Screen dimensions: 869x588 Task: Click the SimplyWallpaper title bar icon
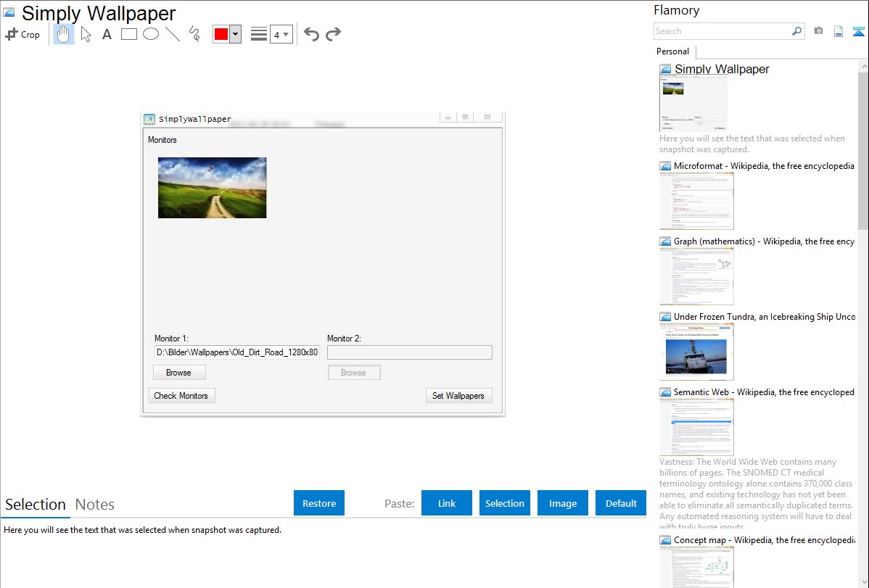(x=149, y=119)
